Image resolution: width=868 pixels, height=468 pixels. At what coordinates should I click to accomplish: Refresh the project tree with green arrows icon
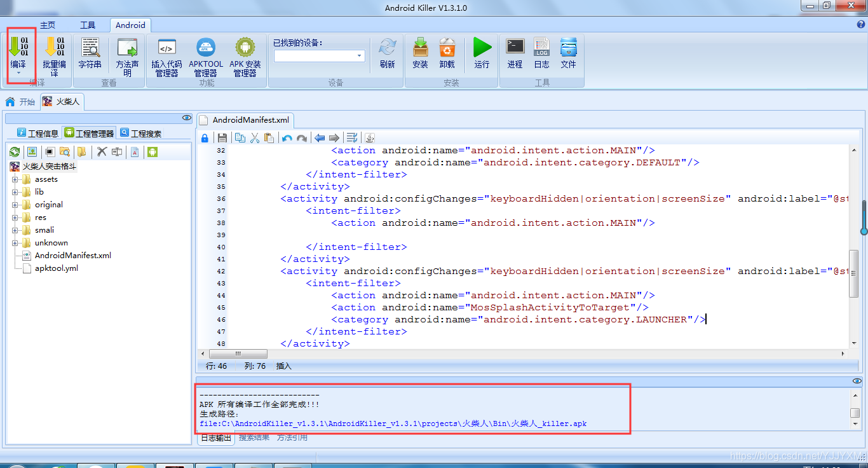14,152
